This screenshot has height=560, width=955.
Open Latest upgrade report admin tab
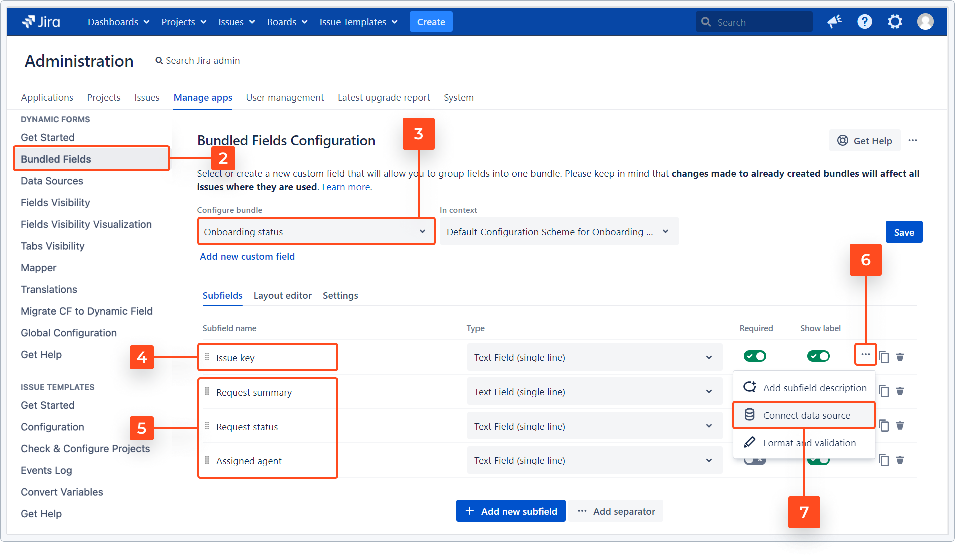click(x=384, y=97)
